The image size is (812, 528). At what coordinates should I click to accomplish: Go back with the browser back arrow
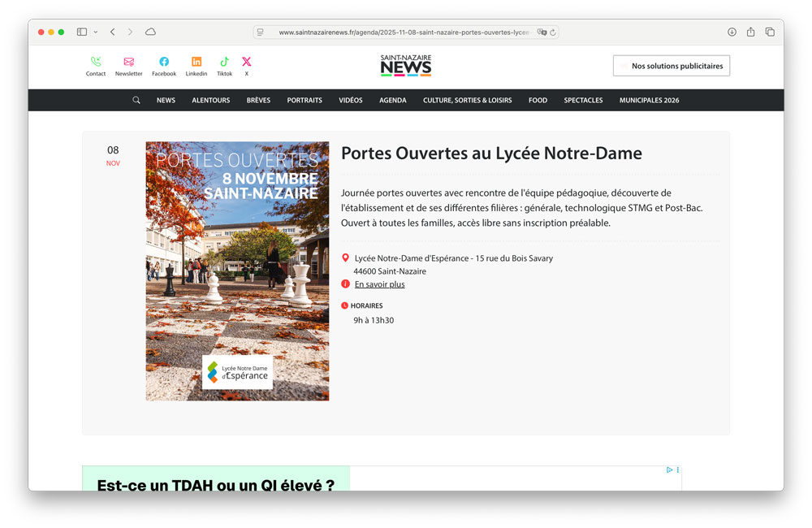coord(112,32)
